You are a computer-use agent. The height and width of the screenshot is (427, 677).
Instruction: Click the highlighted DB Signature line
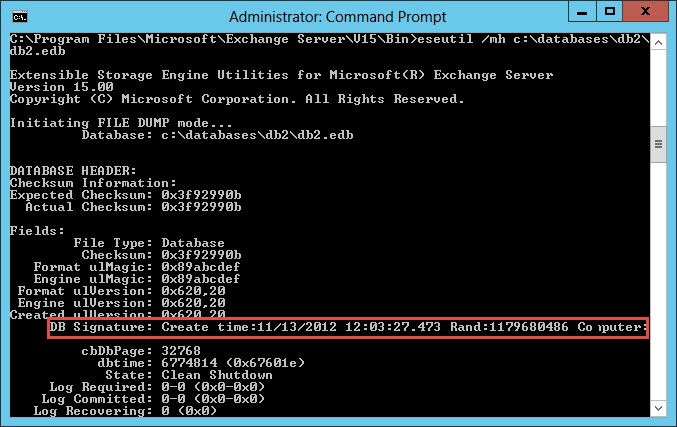click(347, 327)
